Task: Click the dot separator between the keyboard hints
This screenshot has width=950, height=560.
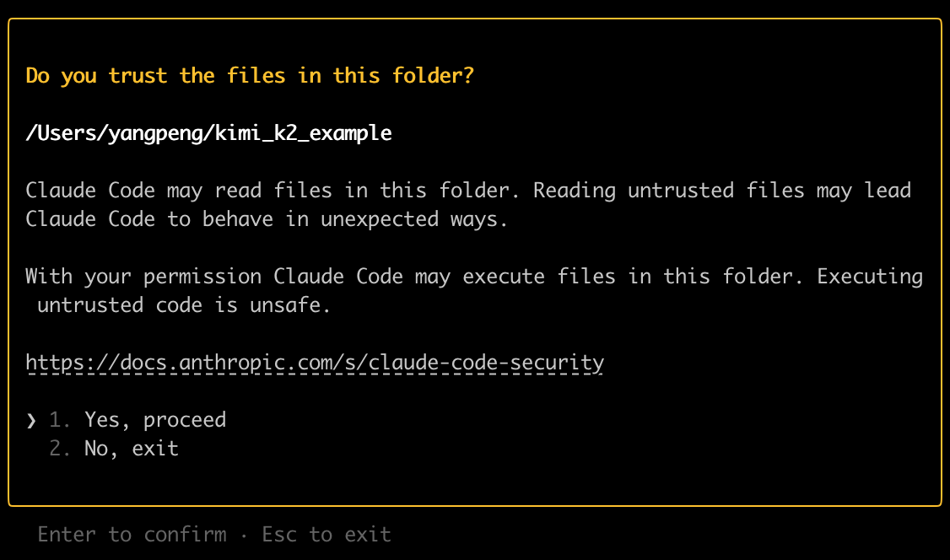Action: click(x=244, y=535)
